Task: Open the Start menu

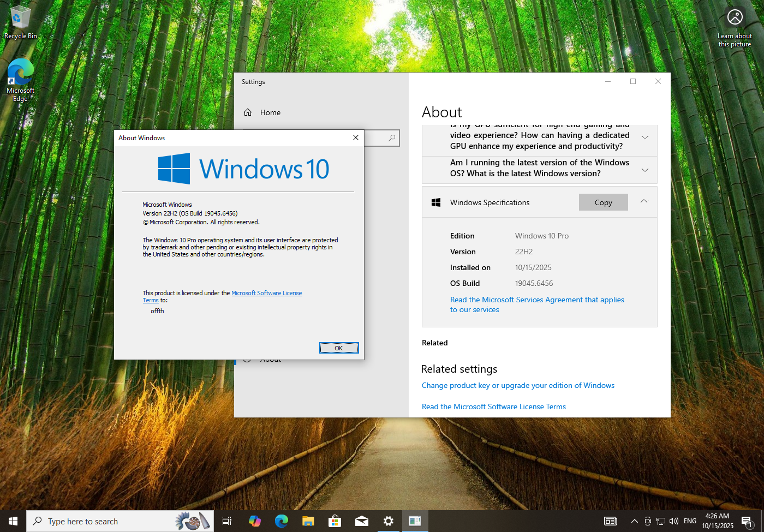Action: coord(13,521)
